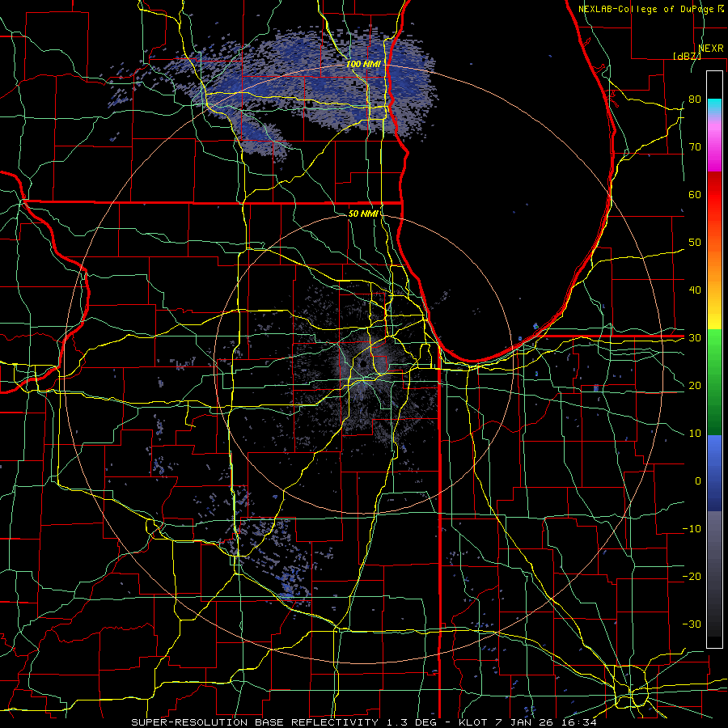
Task: Click the -20 value on dBZ scale
Action: 692,576
